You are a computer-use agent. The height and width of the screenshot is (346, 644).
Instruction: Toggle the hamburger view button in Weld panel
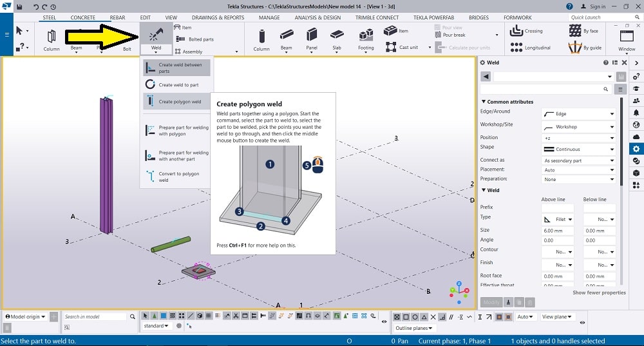tap(621, 89)
